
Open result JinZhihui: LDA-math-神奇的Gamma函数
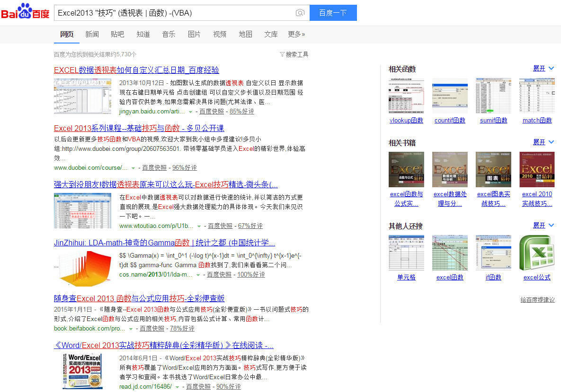point(164,243)
